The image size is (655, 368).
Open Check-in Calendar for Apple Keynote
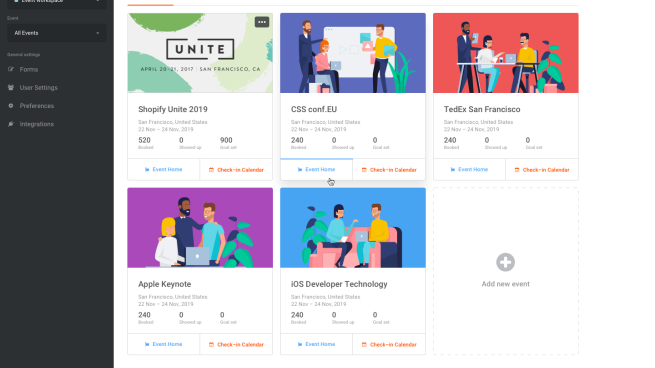point(236,344)
